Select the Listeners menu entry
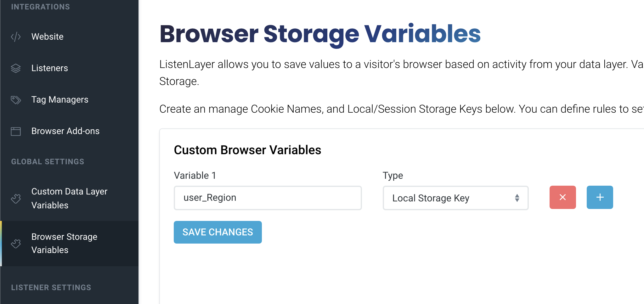Screen dimensions: 644x304 pos(50,68)
